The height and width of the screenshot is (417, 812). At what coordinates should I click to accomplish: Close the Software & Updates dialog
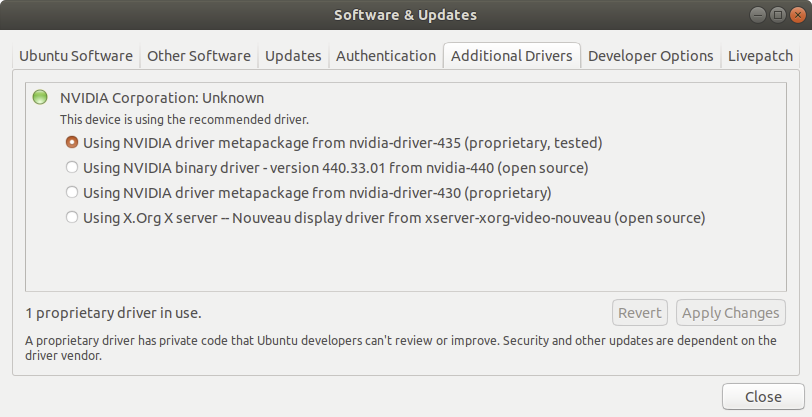763,397
